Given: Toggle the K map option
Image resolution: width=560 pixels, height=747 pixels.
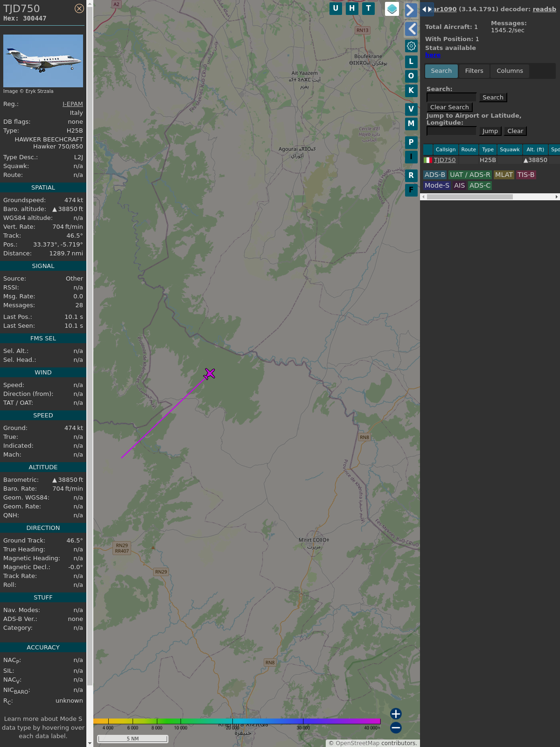Looking at the screenshot, I should point(411,91).
